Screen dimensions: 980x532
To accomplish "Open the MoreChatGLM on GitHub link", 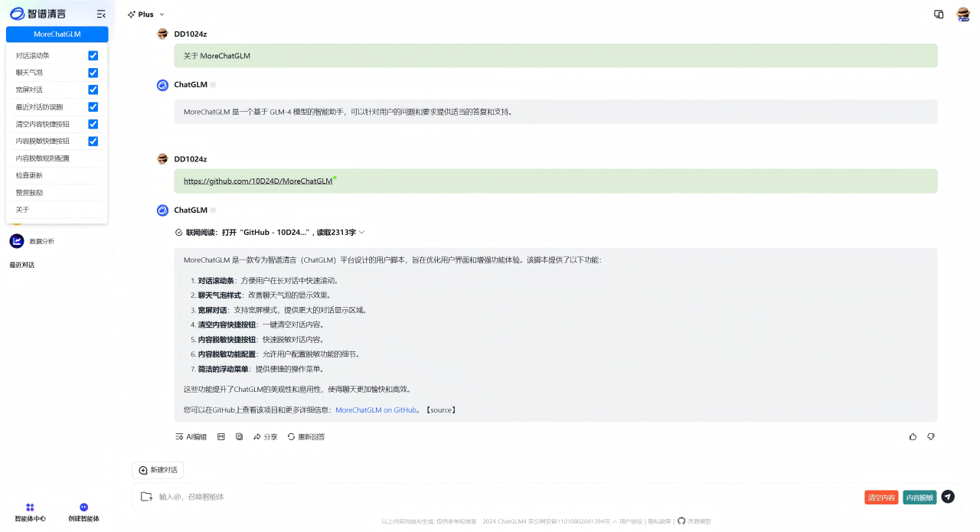I will [x=376, y=410].
